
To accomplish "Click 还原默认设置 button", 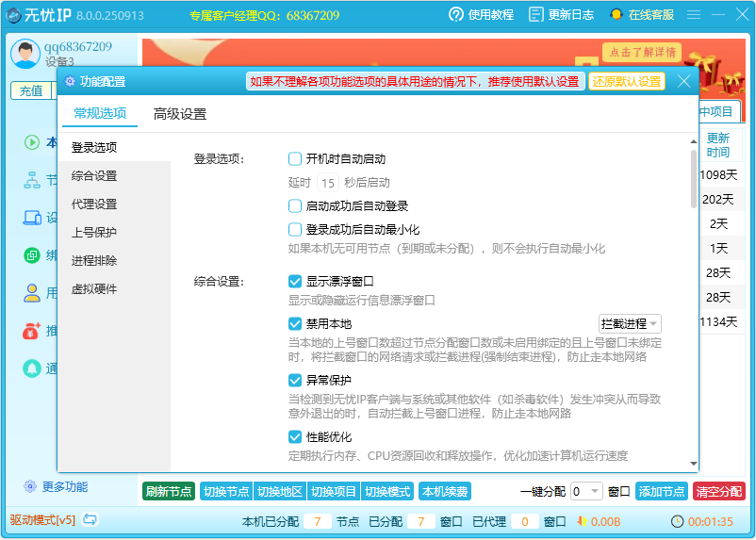I will (627, 81).
